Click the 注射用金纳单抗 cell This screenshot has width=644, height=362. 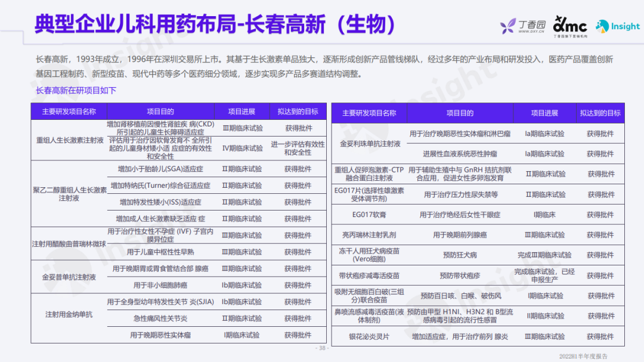[x=69, y=315]
